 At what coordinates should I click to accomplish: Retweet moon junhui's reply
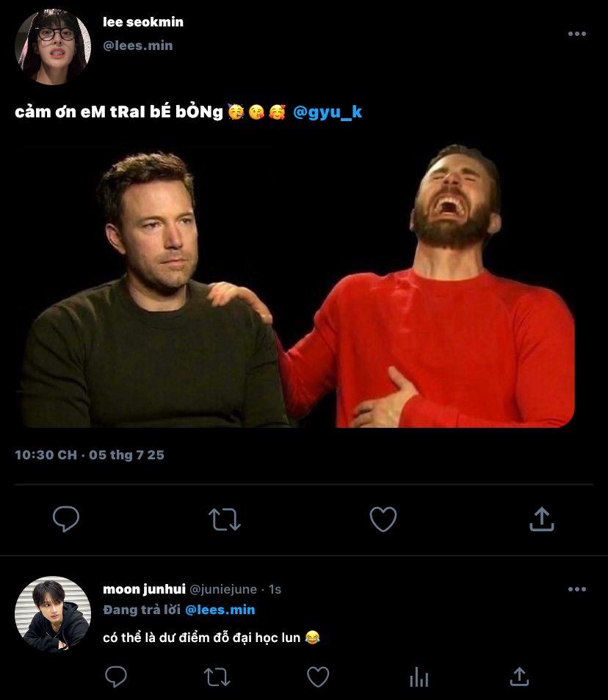(217, 677)
